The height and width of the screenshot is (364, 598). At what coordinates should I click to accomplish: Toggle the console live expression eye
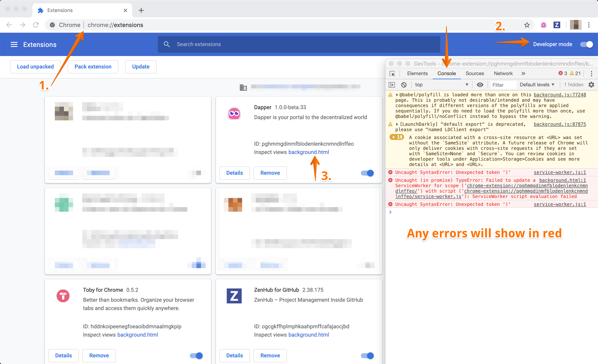point(480,85)
